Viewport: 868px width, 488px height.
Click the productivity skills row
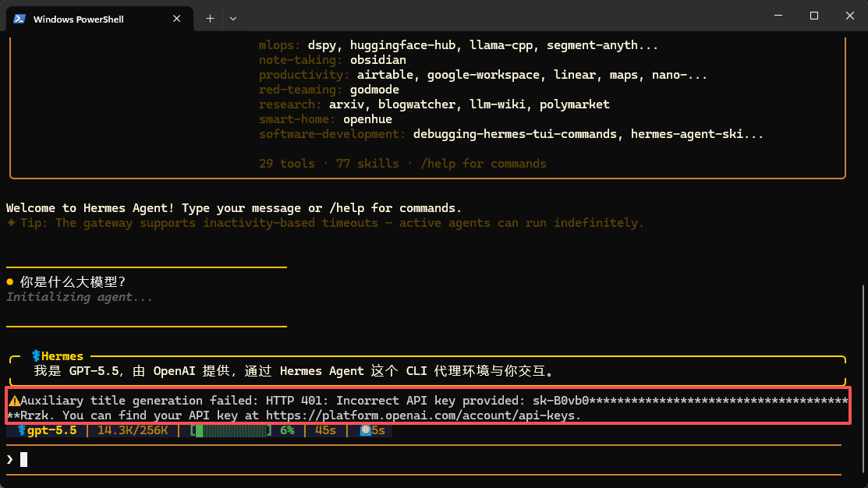[483, 75]
